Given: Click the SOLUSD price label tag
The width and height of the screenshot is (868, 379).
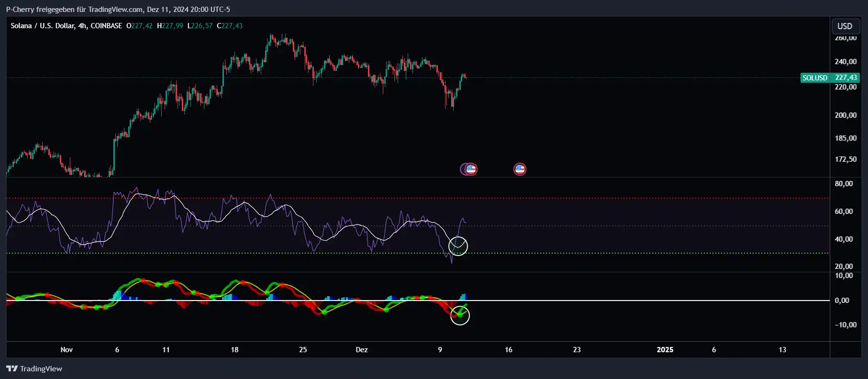Looking at the screenshot, I should tap(815, 78).
